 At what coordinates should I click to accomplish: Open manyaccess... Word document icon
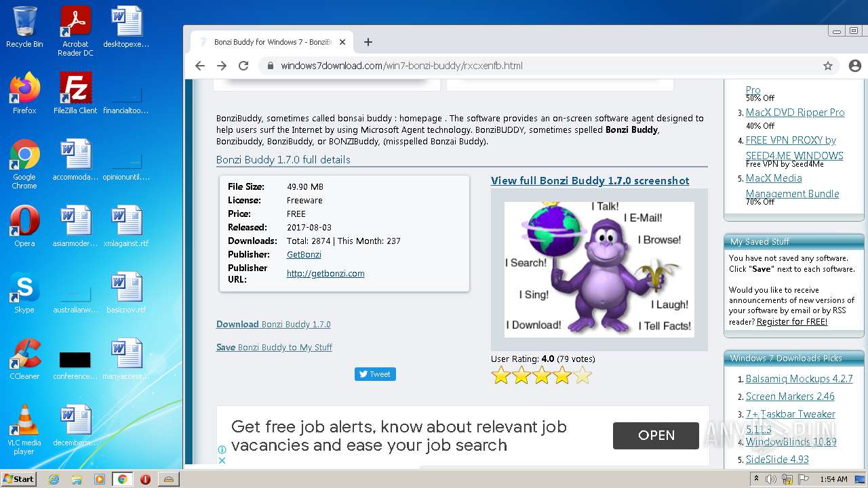point(126,359)
